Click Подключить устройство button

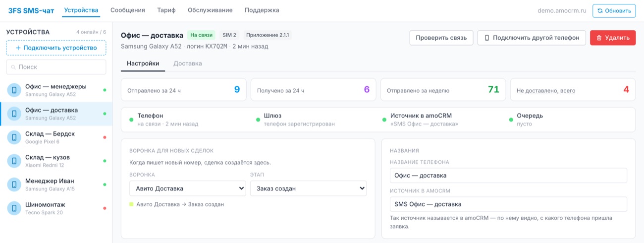tap(56, 48)
